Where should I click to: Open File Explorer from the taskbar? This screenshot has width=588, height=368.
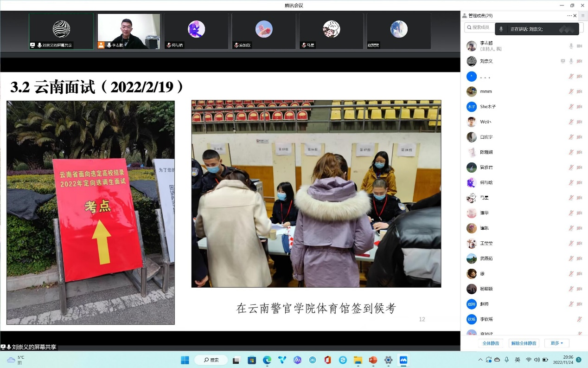coord(358,360)
